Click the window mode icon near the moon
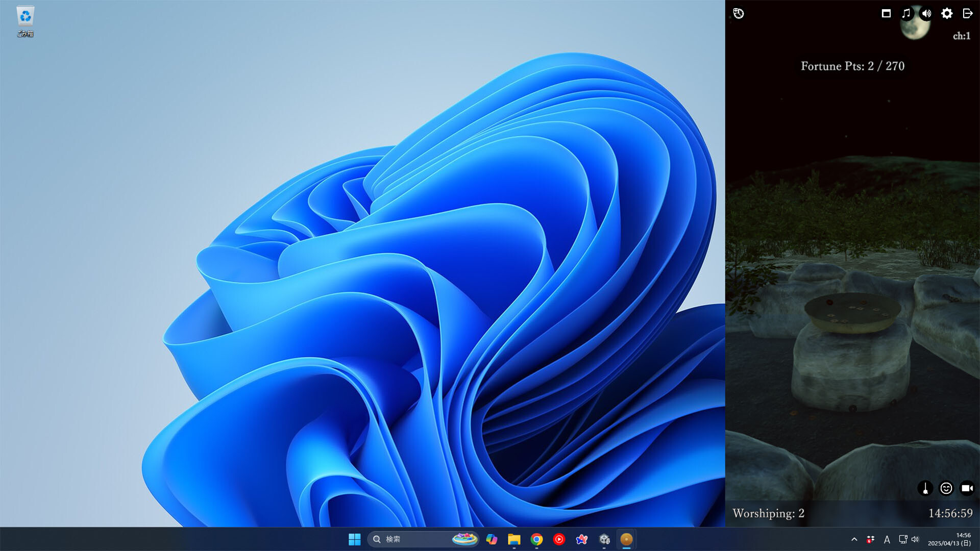Screen dimensions: 980x551 point(886,14)
